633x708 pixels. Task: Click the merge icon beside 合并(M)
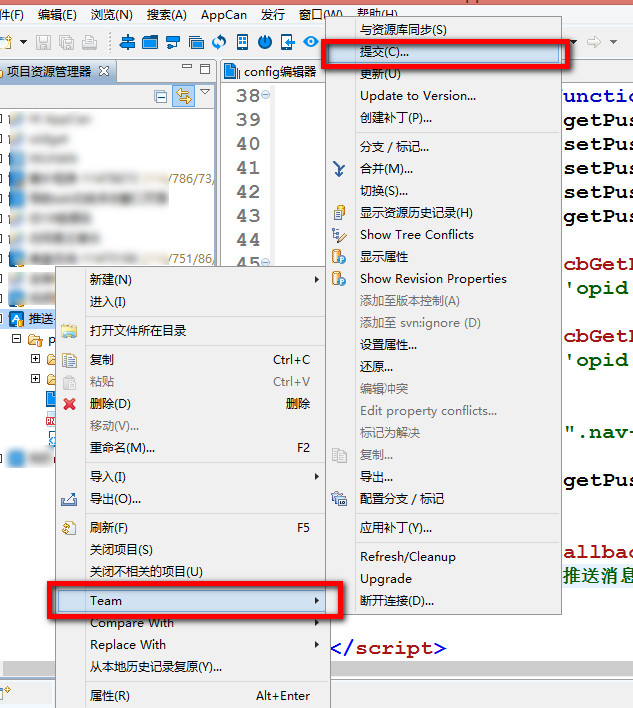pyautogui.click(x=339, y=169)
